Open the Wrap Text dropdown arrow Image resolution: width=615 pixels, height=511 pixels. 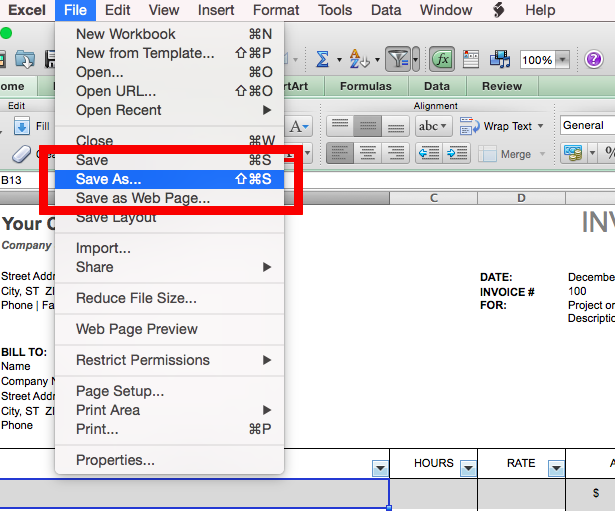click(540, 126)
